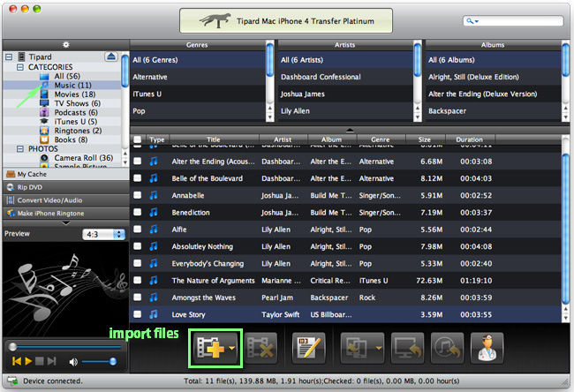The image size is (574, 392).
Task: Filter by Alternative genre
Action: tap(198, 77)
